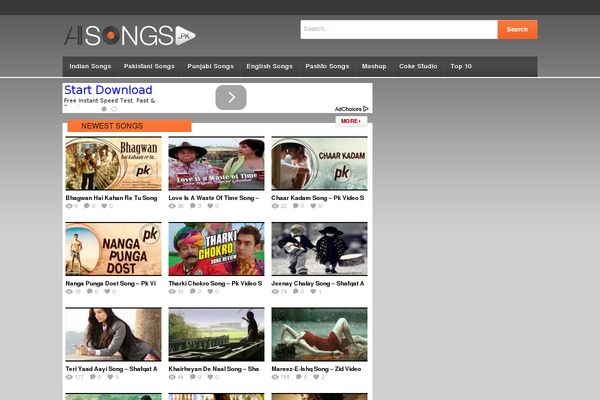Focus the Search text field
600x400 pixels.
(399, 29)
